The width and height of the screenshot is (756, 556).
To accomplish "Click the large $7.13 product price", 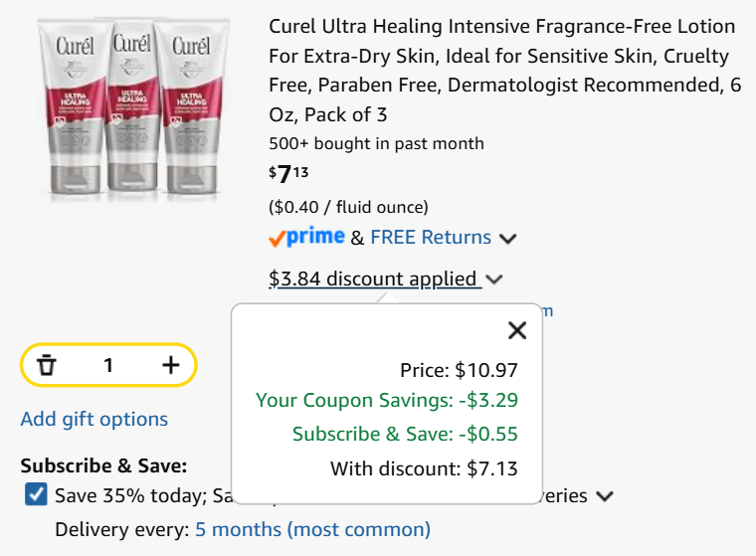I will 288,174.
